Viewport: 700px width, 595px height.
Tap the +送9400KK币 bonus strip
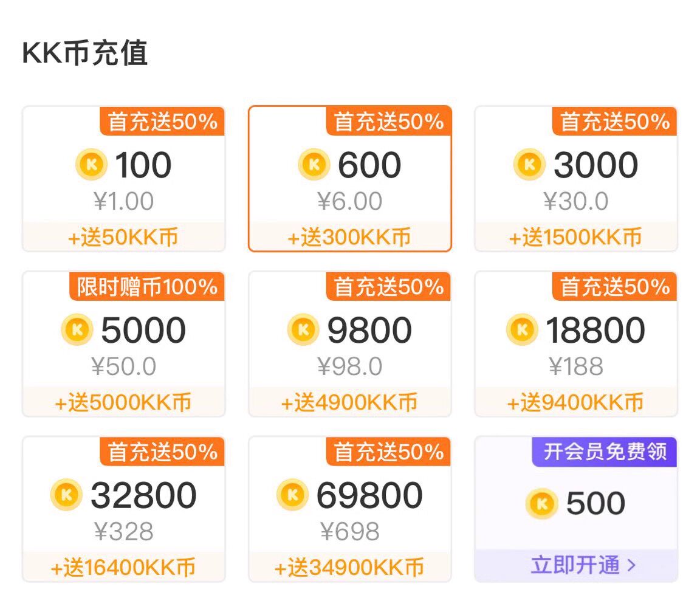575,402
